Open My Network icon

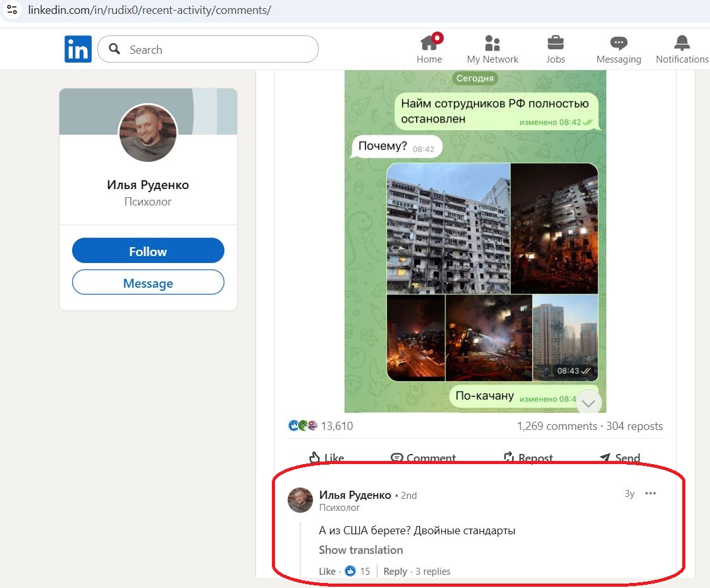point(492,43)
